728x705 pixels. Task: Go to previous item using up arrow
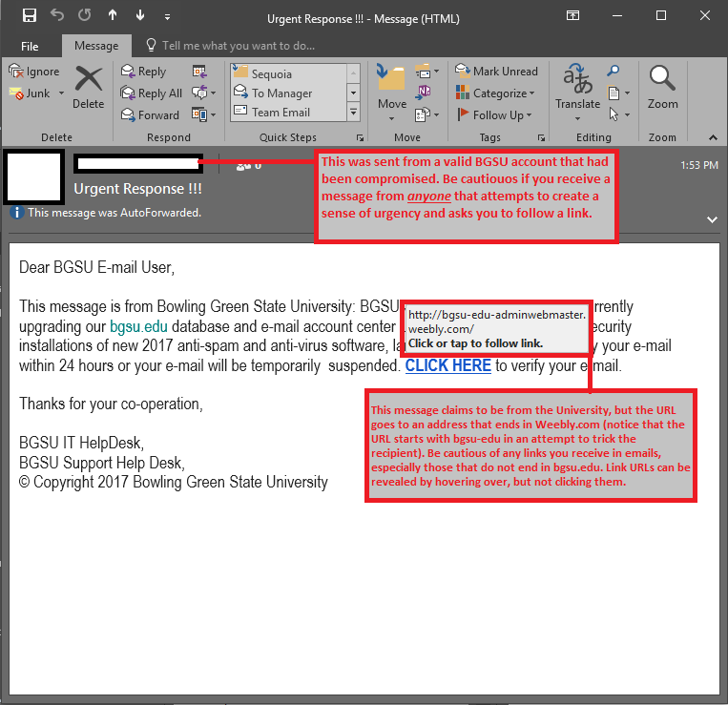pyautogui.click(x=113, y=16)
